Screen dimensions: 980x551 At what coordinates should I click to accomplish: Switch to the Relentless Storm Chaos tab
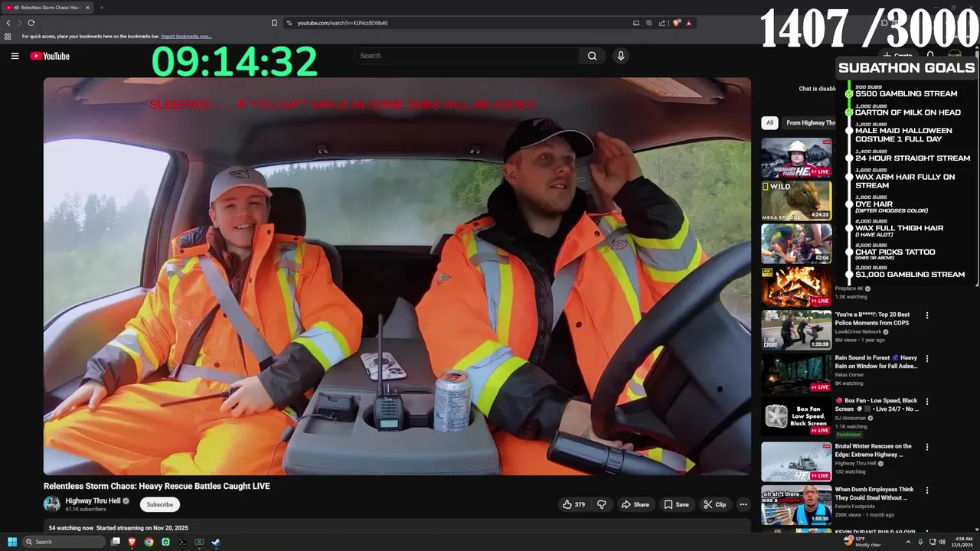click(x=47, y=8)
